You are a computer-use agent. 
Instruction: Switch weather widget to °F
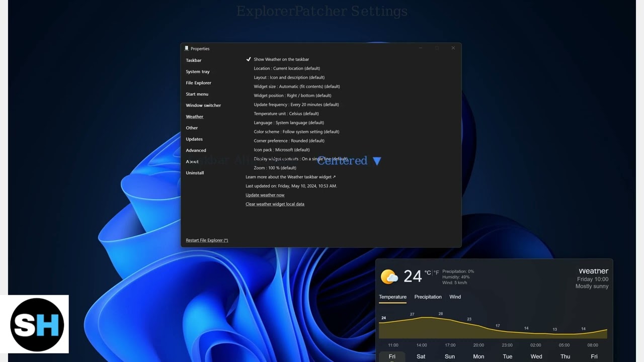click(x=437, y=273)
